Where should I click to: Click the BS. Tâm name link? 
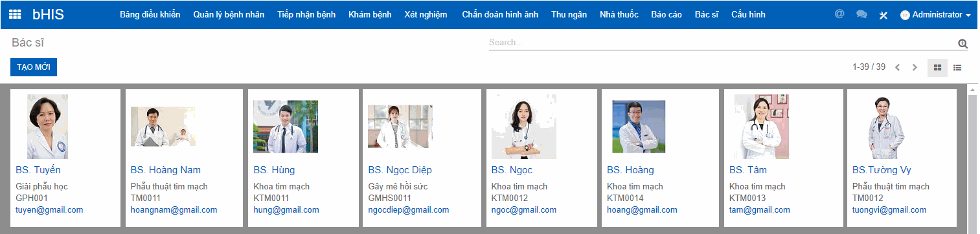tap(748, 170)
